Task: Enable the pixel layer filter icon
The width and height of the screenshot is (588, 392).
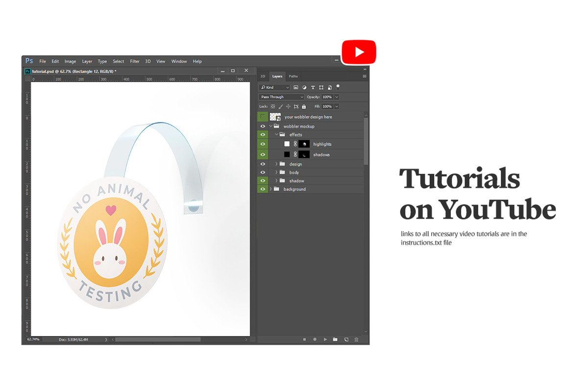Action: pos(296,87)
